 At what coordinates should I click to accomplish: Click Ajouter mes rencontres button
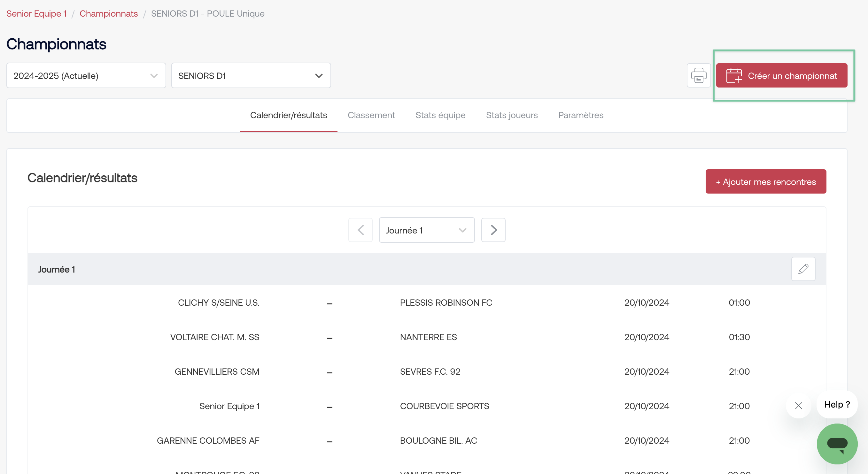point(765,181)
